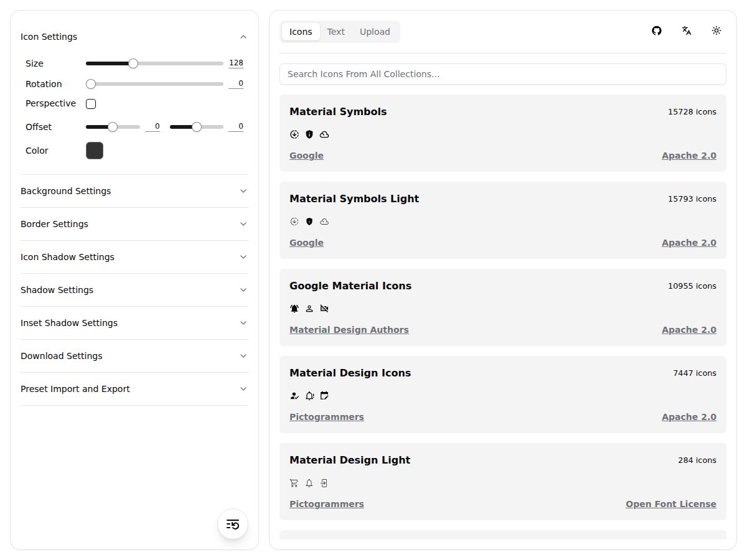Screen dimensions: 747x560
Task: Click the Rotation slider handle
Action: [x=91, y=84]
